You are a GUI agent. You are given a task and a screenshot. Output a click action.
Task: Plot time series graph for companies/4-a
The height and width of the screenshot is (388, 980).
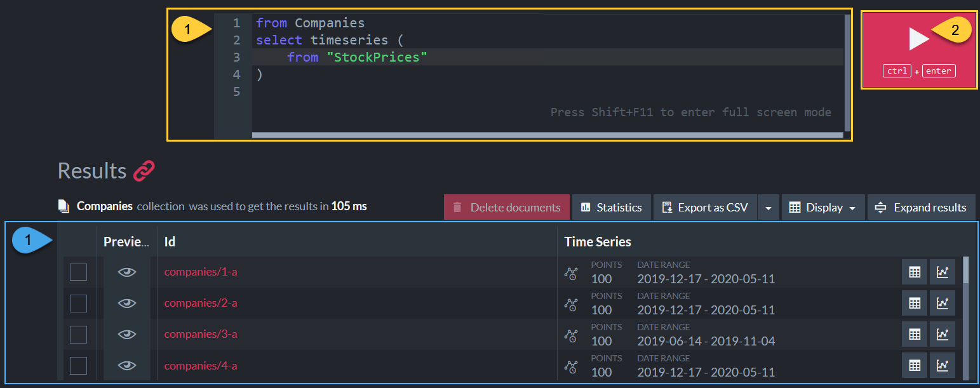pos(943,366)
